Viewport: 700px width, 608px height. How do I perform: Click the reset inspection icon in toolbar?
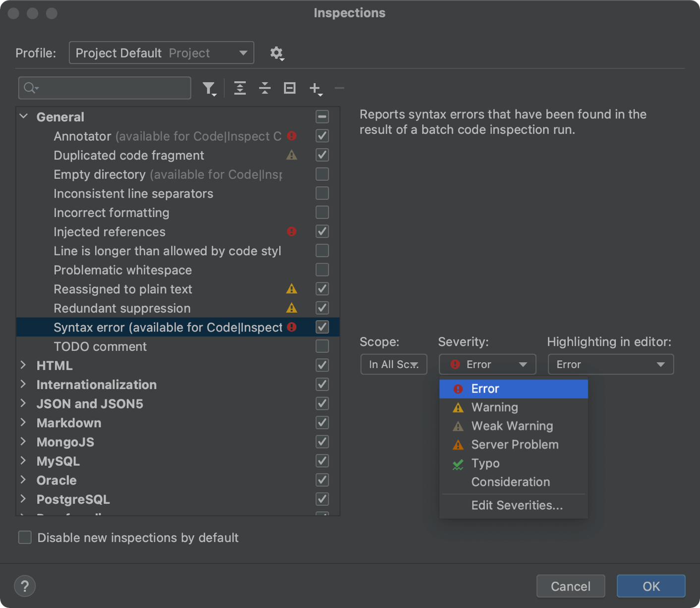290,88
